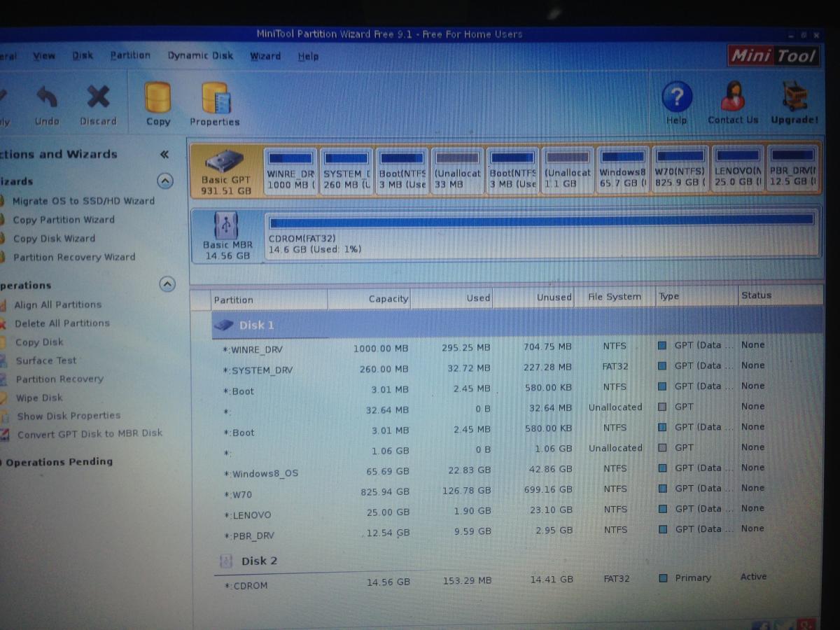Click the Discard X icon

click(98, 97)
